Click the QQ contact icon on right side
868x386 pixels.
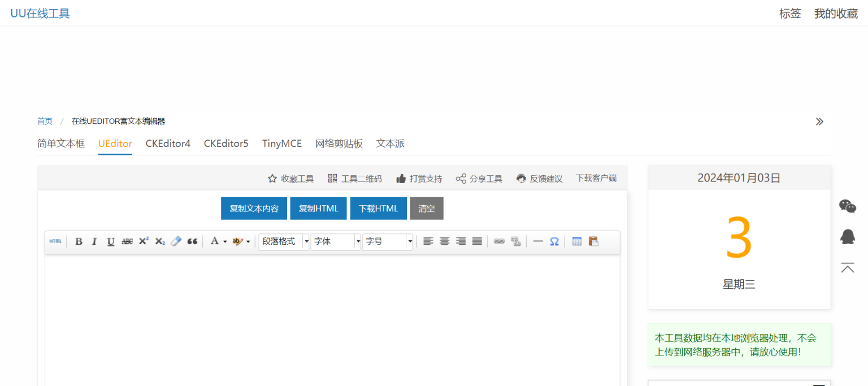pos(847,237)
